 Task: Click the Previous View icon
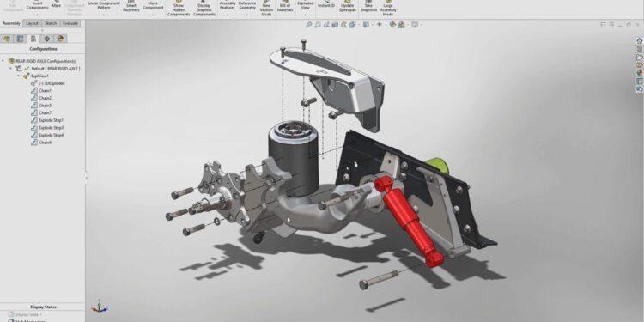[326, 25]
